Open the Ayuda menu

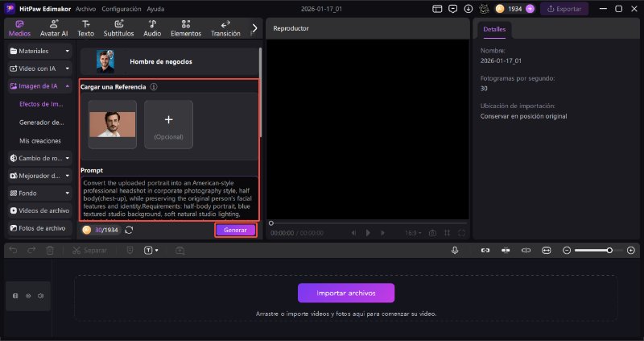click(155, 9)
